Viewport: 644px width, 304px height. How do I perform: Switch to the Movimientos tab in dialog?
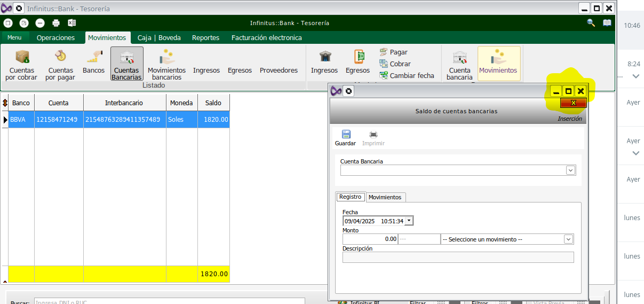(x=385, y=197)
